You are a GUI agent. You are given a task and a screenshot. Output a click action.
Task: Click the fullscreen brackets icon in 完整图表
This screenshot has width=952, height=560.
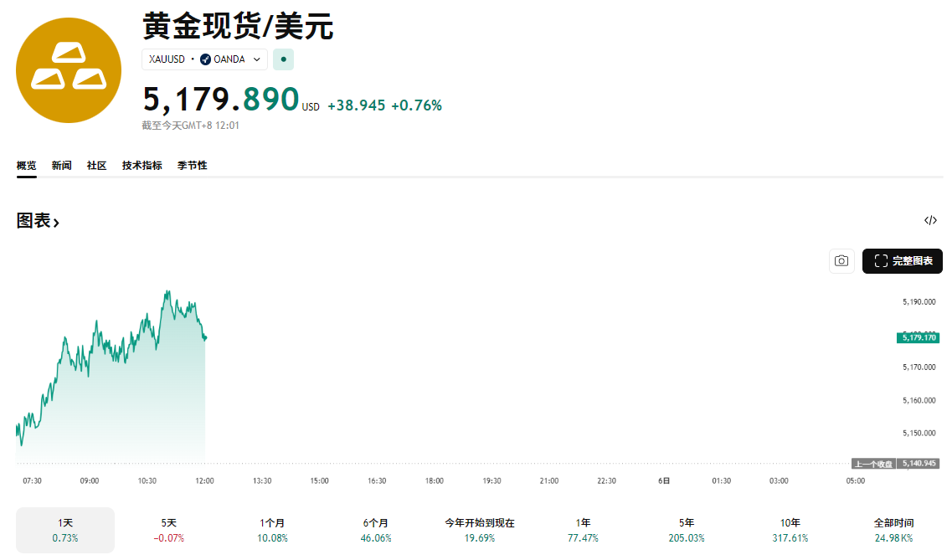(x=879, y=261)
